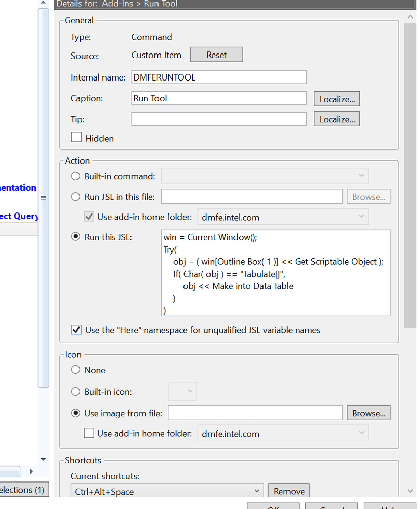The height and width of the screenshot is (509, 420).
Task: Click the details panel scroll down arrow
Action: click(410, 491)
